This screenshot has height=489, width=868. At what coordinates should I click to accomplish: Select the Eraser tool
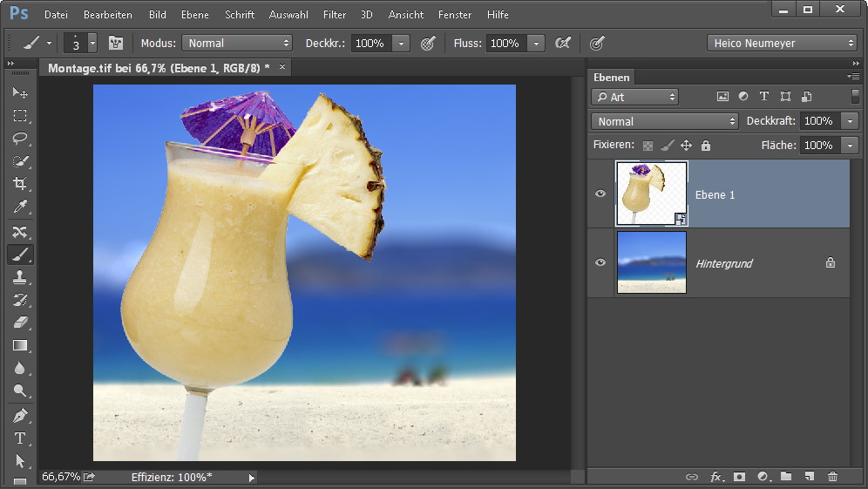(20, 323)
